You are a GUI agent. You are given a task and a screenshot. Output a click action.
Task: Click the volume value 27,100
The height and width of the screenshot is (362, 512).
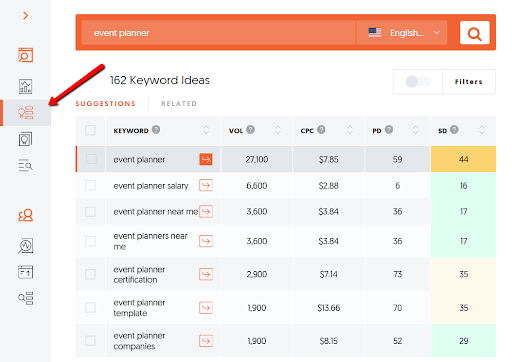click(x=257, y=159)
